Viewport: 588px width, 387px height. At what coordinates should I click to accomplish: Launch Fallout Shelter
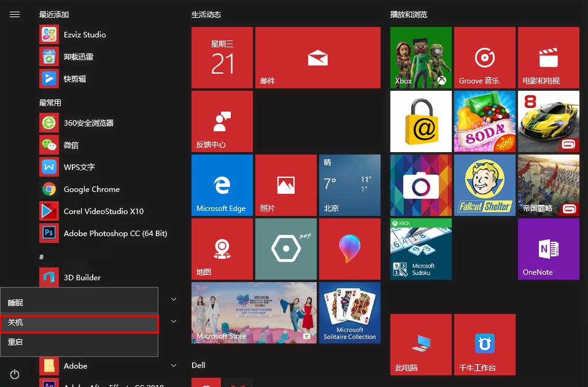coord(484,185)
